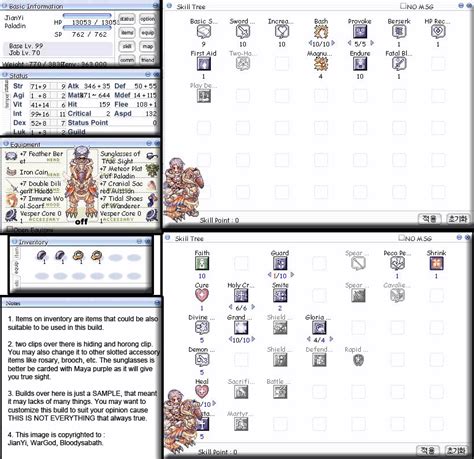Image resolution: width=474 pixels, height=459 pixels.
Task: Decrease Holy Cross level with left arrow
Action: [230, 307]
